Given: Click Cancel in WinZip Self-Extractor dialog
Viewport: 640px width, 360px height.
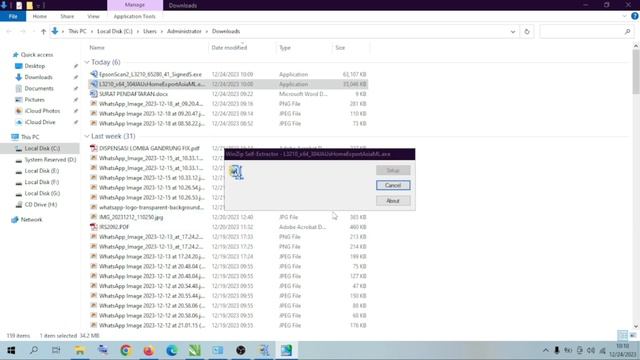Looking at the screenshot, I should [x=393, y=185].
